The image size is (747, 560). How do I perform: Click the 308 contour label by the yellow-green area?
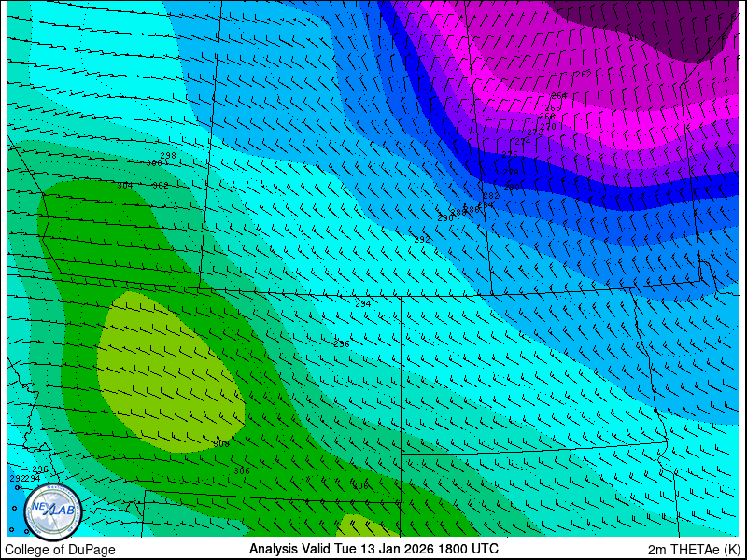click(221, 444)
